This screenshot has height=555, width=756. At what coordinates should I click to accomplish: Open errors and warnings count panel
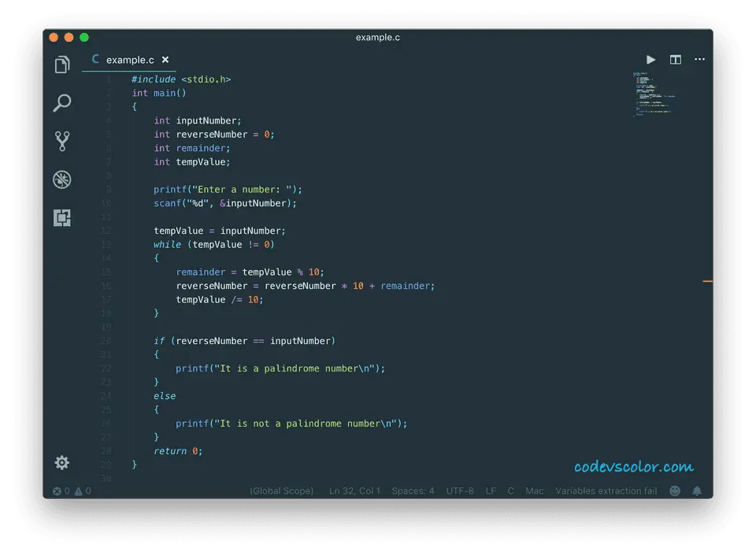point(72,490)
